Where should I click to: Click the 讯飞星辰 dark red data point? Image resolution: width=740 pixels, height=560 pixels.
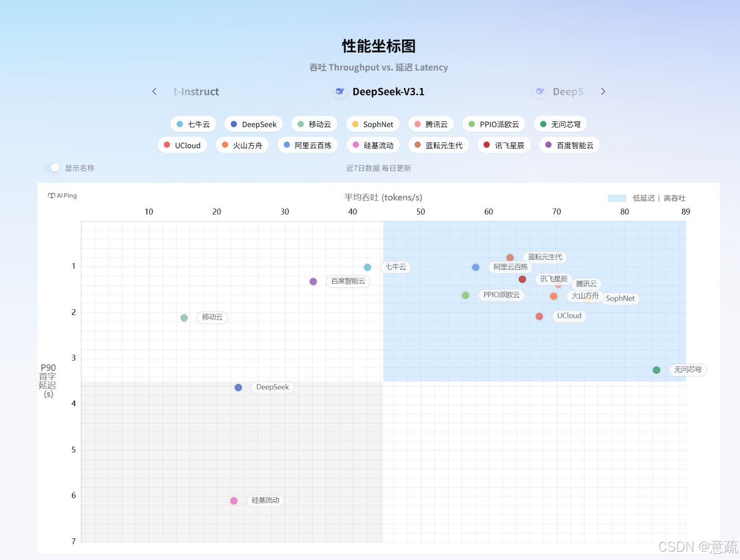coord(522,279)
